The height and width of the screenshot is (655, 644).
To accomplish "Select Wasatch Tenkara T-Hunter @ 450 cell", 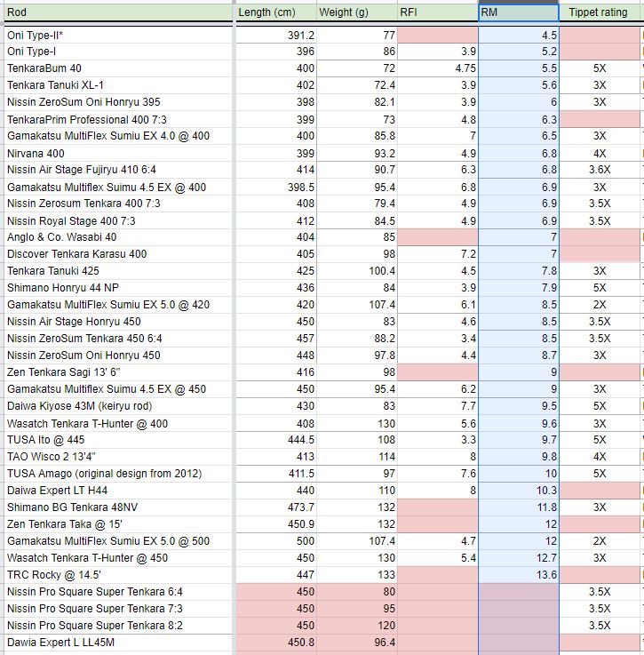I will (x=118, y=558).
